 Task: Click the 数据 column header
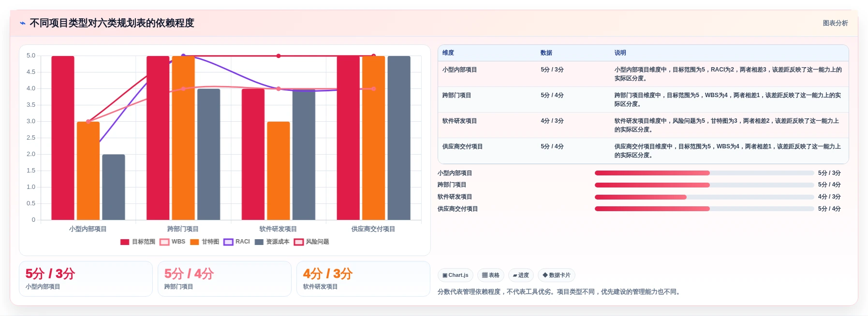pyautogui.click(x=546, y=53)
